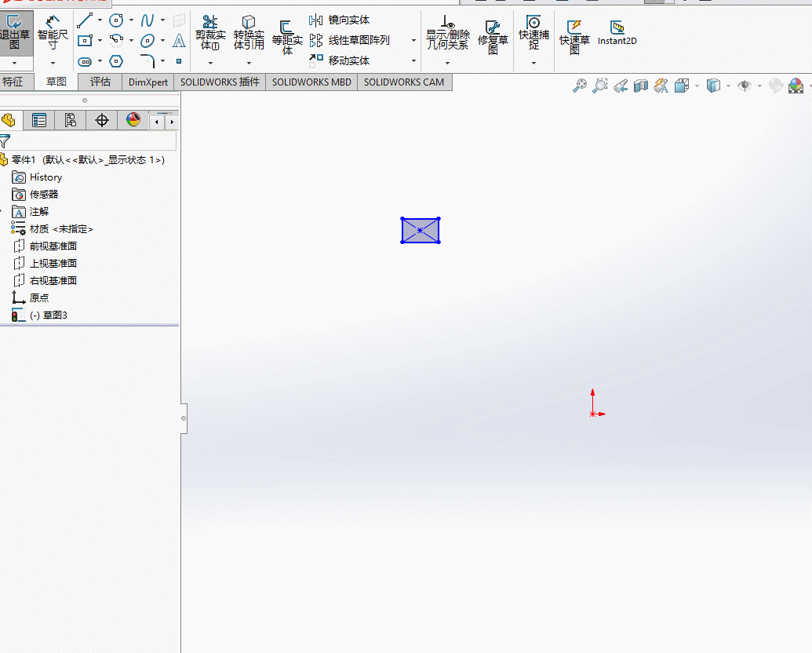The image size is (812, 653).
Task: Select the Circle sketch tool
Action: click(116, 20)
